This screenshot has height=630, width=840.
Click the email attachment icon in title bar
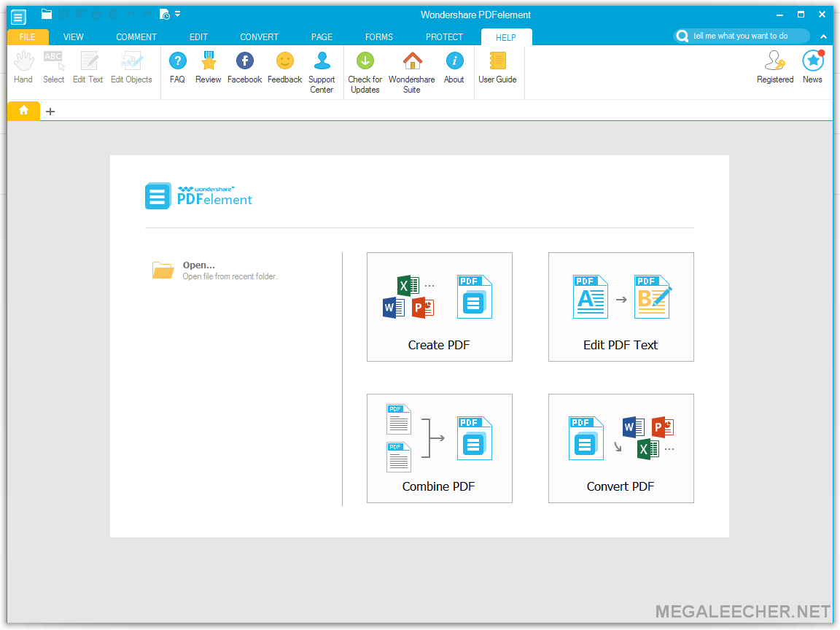coord(80,15)
